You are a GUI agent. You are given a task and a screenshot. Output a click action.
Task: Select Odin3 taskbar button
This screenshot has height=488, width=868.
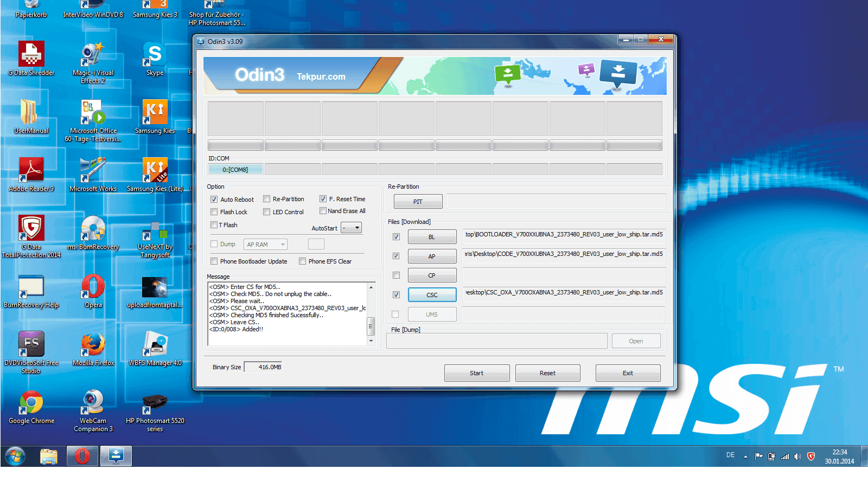point(116,456)
